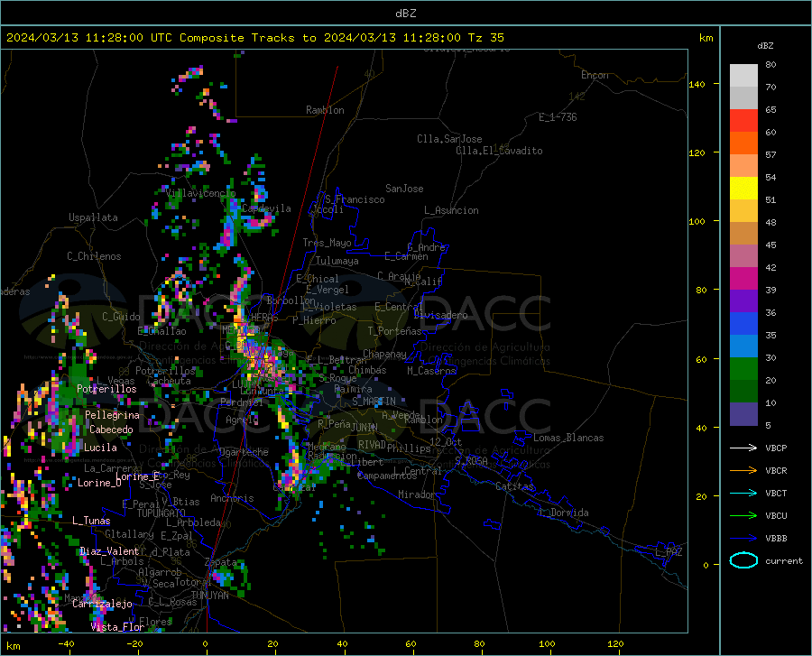Click the UTC Composite Tracks timestamp header
The image size is (812, 656).
click(254, 38)
